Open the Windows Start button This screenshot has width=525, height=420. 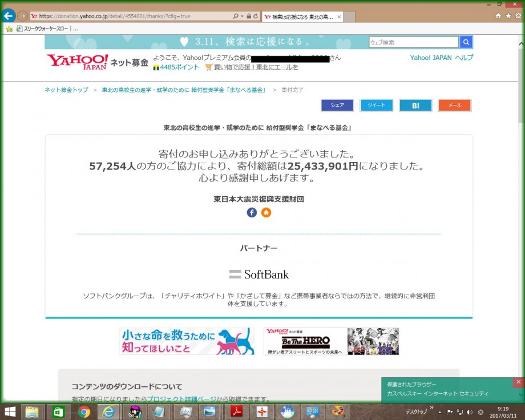(x=10, y=411)
